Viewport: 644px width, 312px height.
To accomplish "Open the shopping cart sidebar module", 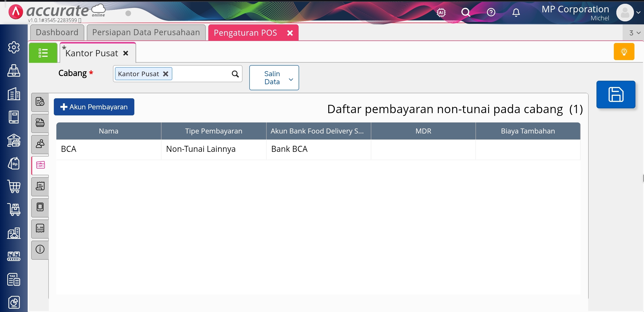I will point(14,187).
